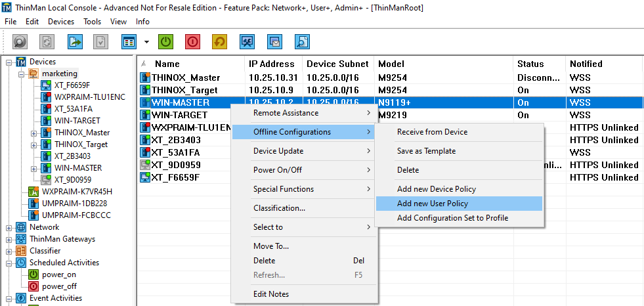Sort by IP Address column header
Image resolution: width=644 pixels, height=306 pixels.
272,64
